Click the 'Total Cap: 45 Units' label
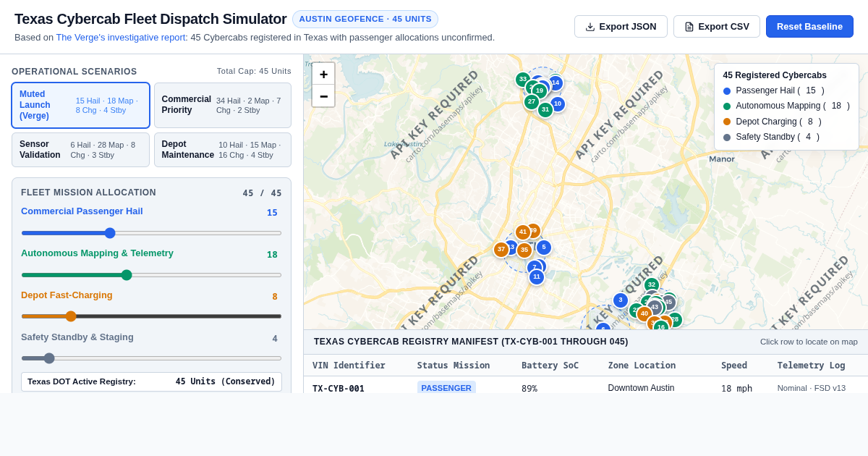868x456 pixels. (254, 71)
